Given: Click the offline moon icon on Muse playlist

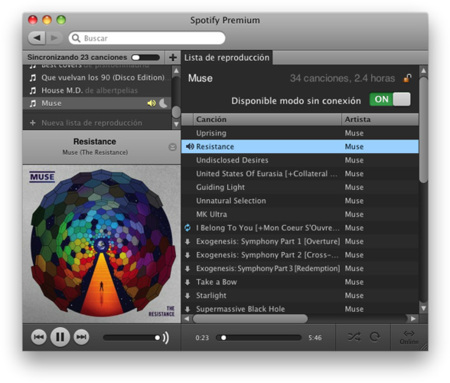Looking at the screenshot, I should pos(163,103).
